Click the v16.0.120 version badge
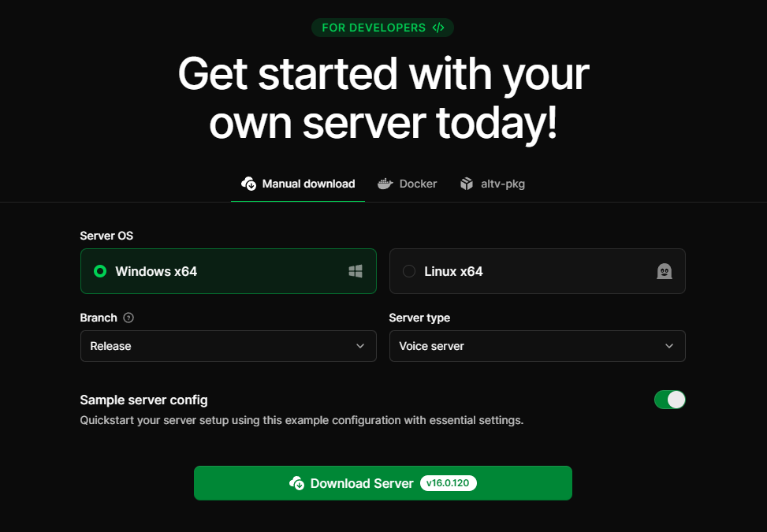Screen dimensions: 767x532 [449, 483]
